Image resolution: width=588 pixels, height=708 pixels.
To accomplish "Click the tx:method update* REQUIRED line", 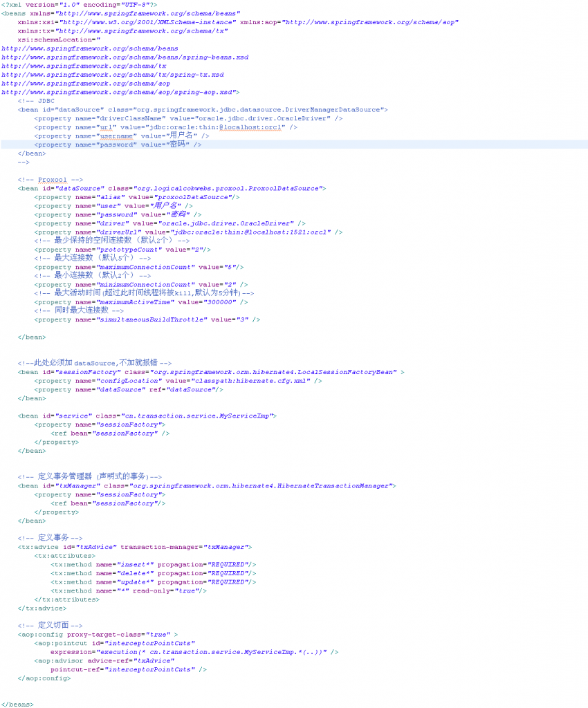I will 154,582.
